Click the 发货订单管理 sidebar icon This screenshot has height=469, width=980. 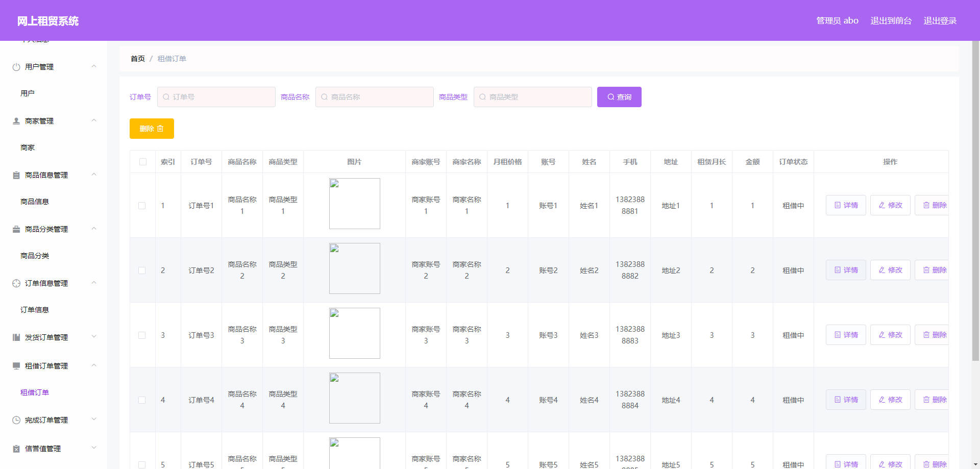[x=16, y=337]
